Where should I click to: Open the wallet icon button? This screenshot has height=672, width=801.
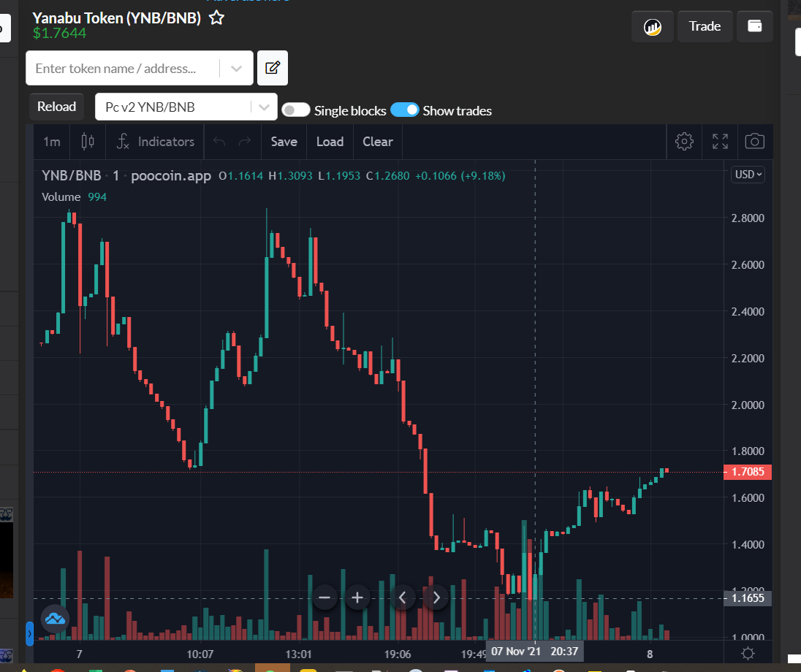pyautogui.click(x=754, y=26)
